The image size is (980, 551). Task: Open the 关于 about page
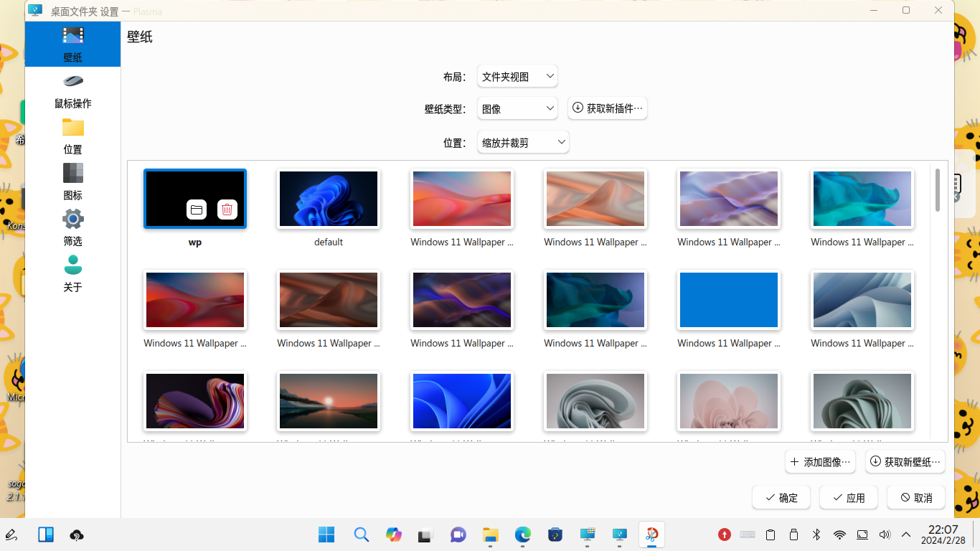pos(72,275)
